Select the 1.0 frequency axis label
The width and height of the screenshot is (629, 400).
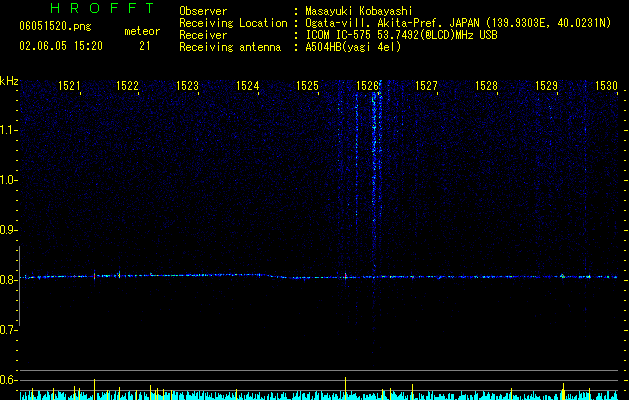(x=9, y=180)
